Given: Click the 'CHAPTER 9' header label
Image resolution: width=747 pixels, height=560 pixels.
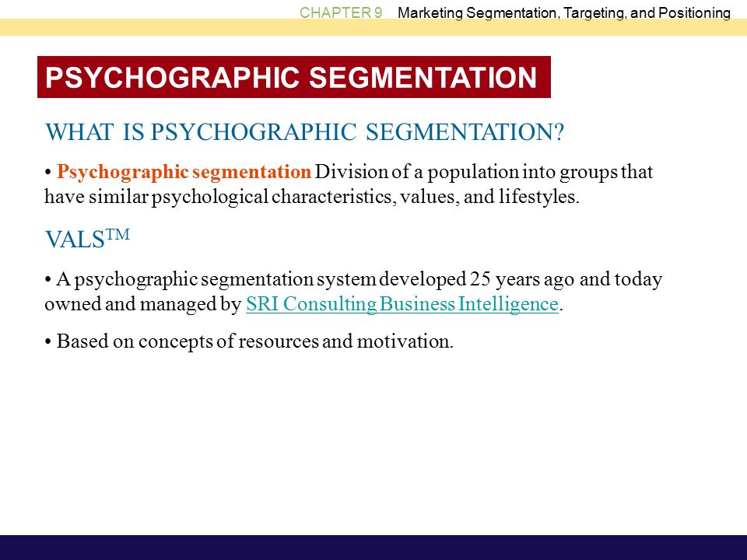Looking at the screenshot, I should [x=341, y=12].
